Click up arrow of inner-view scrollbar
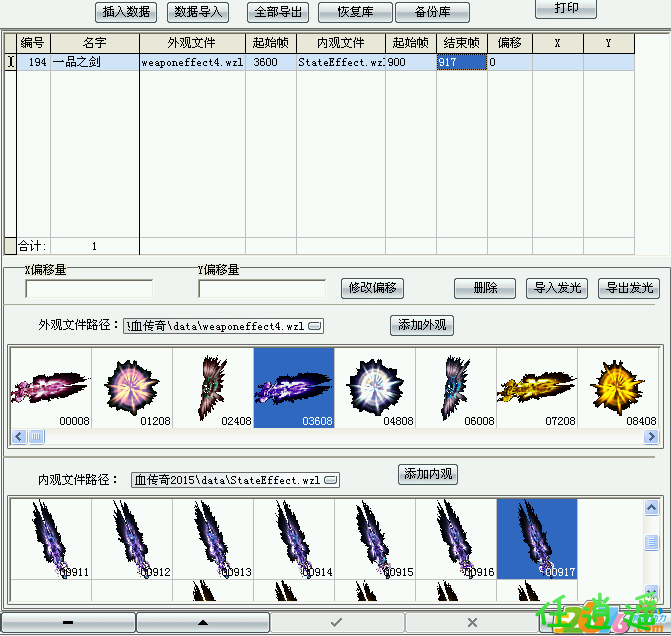This screenshot has height=636, width=671. [x=651, y=508]
